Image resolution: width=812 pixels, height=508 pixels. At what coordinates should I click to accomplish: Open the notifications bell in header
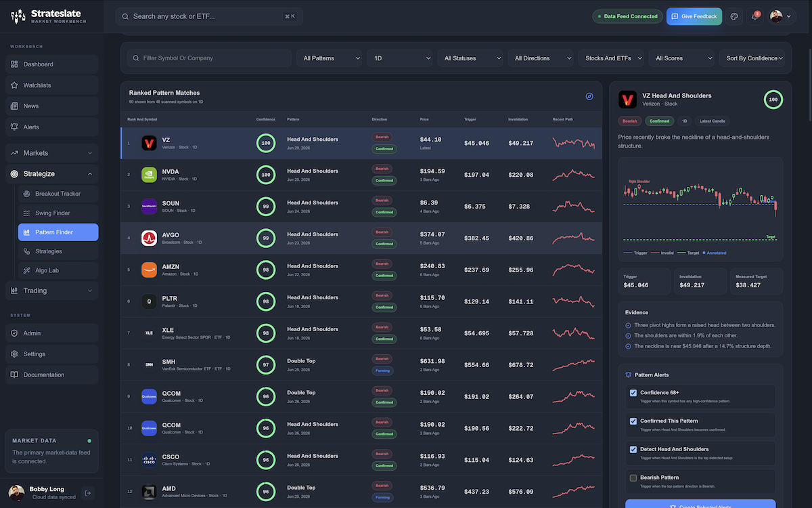click(755, 16)
